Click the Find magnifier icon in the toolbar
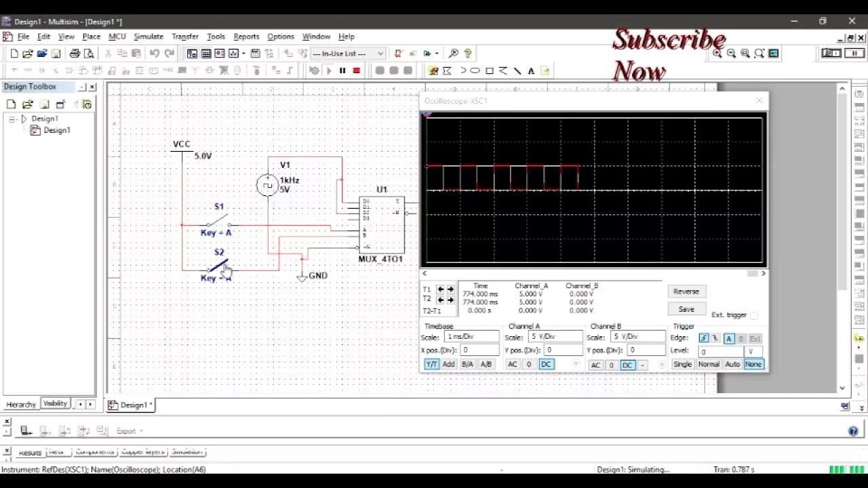 (x=454, y=54)
